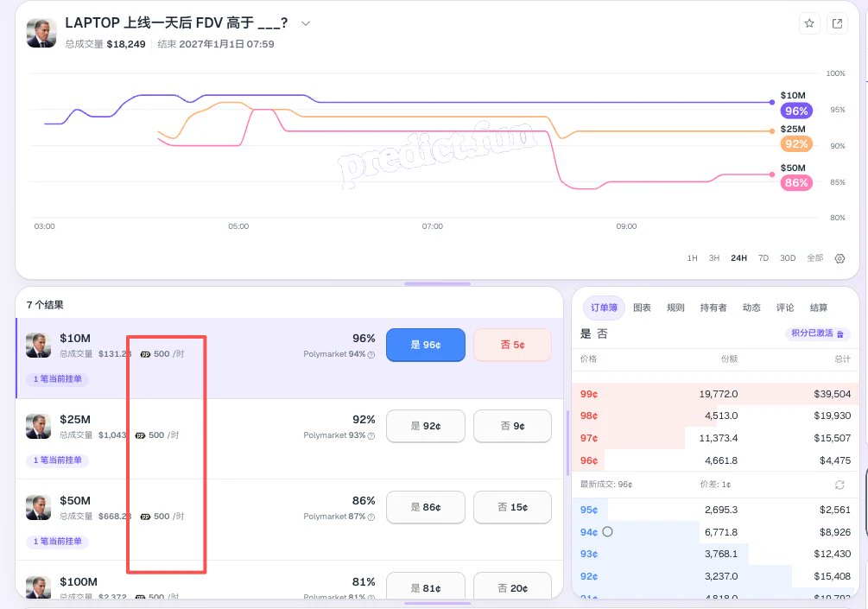Click the circle marker beside 94¢ price

pyautogui.click(x=607, y=531)
